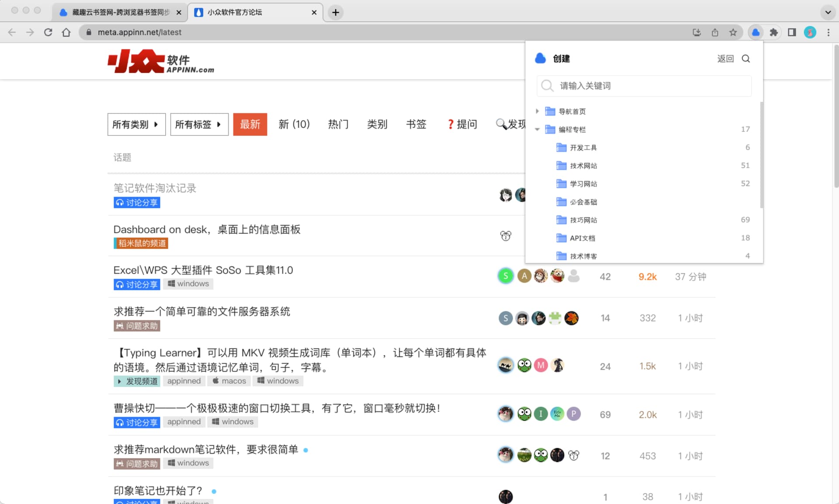Click 返回 in the bookmark popup
This screenshot has width=839, height=504.
[725, 59]
